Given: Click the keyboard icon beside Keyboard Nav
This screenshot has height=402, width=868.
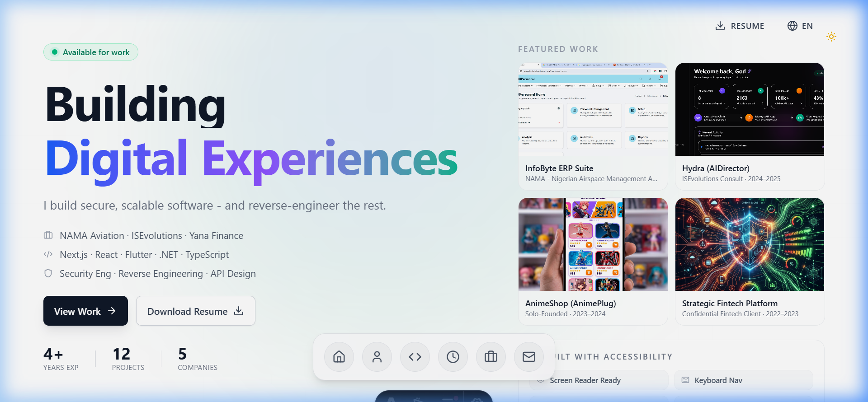Looking at the screenshot, I should [685, 380].
